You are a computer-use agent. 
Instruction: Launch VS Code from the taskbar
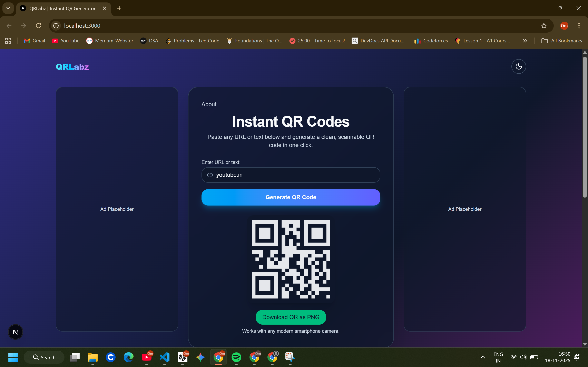(165, 357)
